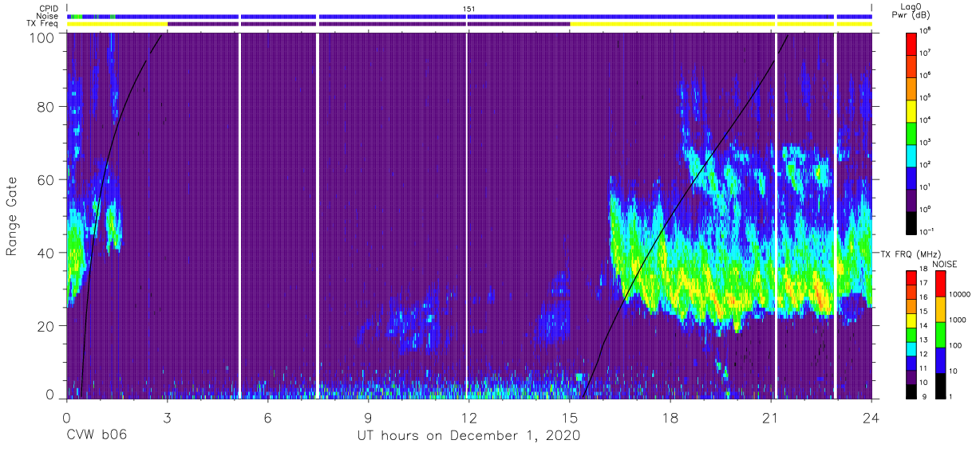
Task: Click UT hour tick label 18 on time axis
Action: point(670,416)
